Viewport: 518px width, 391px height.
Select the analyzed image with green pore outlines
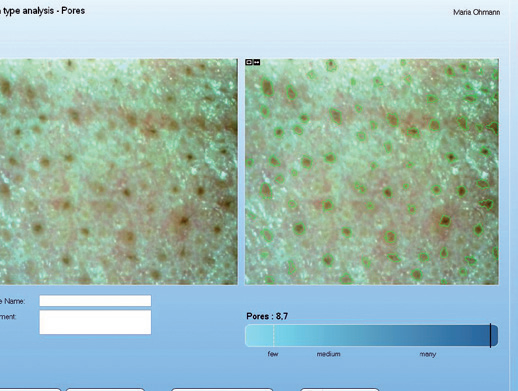(372, 172)
